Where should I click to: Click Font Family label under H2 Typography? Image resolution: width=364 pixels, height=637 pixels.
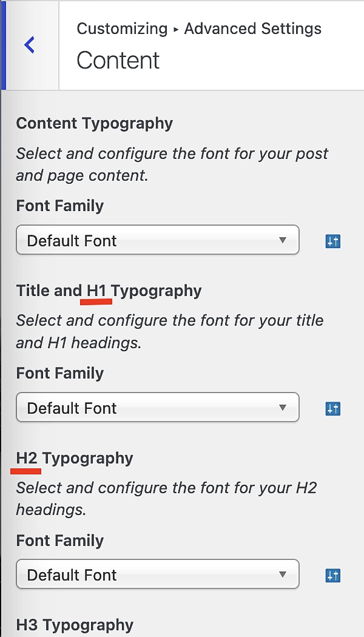(60, 541)
